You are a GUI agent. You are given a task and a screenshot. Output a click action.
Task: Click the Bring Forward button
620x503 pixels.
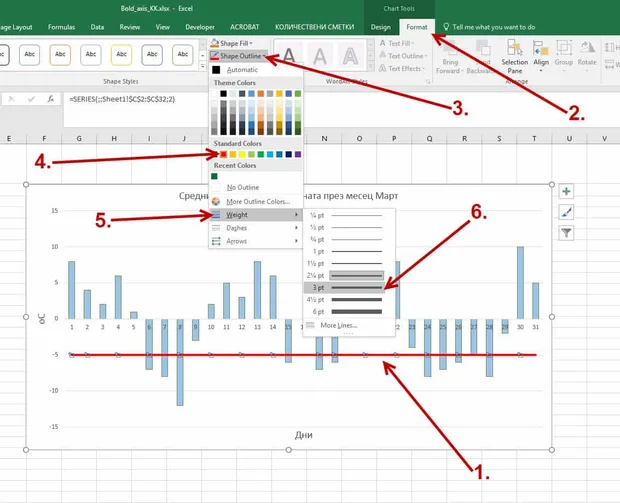[x=449, y=56]
